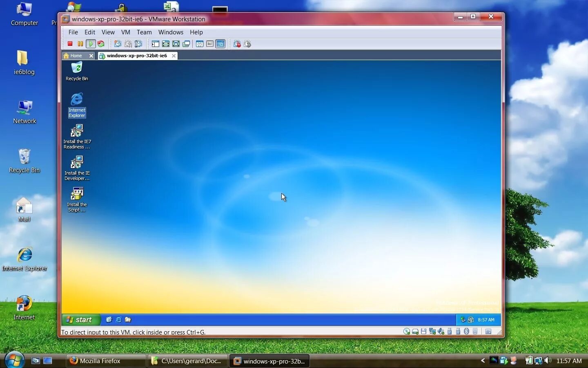Revert VM to its previous snapshot

click(128, 44)
